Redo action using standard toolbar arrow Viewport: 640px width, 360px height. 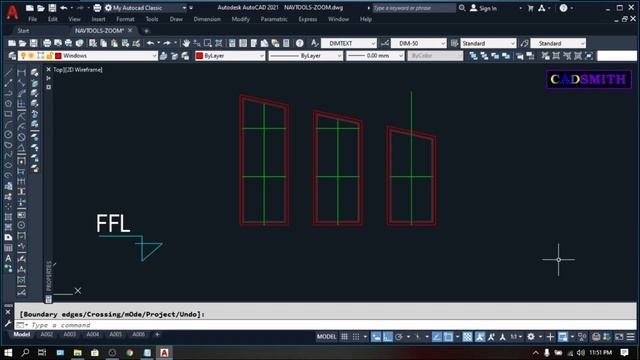167,43
